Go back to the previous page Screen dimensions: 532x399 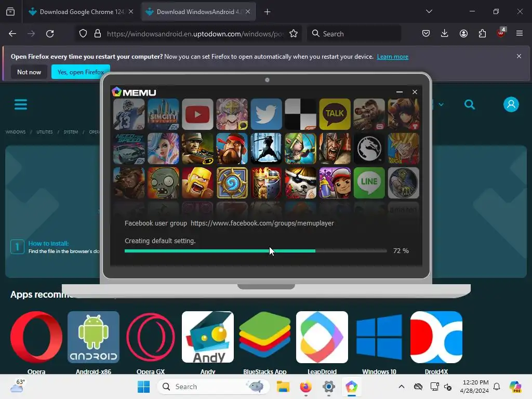pos(12,34)
